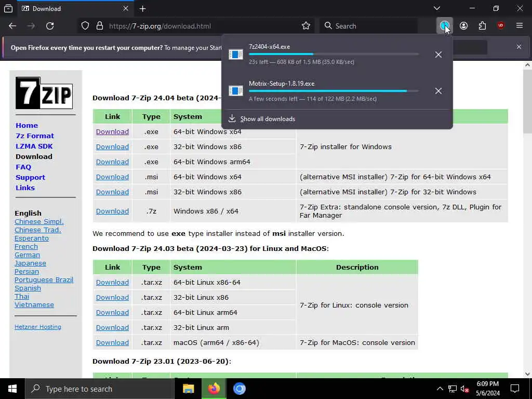Open the extensions puzzle icon
The image size is (532, 399).
pos(482,26)
